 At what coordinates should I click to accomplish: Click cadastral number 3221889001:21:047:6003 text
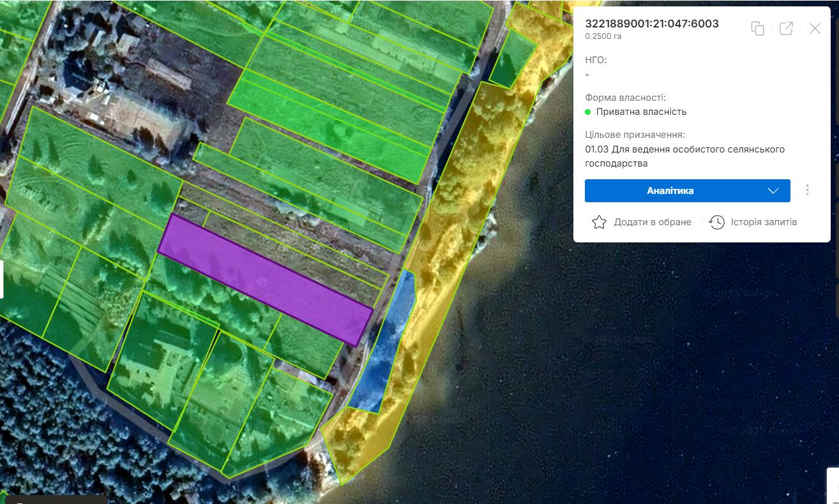click(x=651, y=24)
